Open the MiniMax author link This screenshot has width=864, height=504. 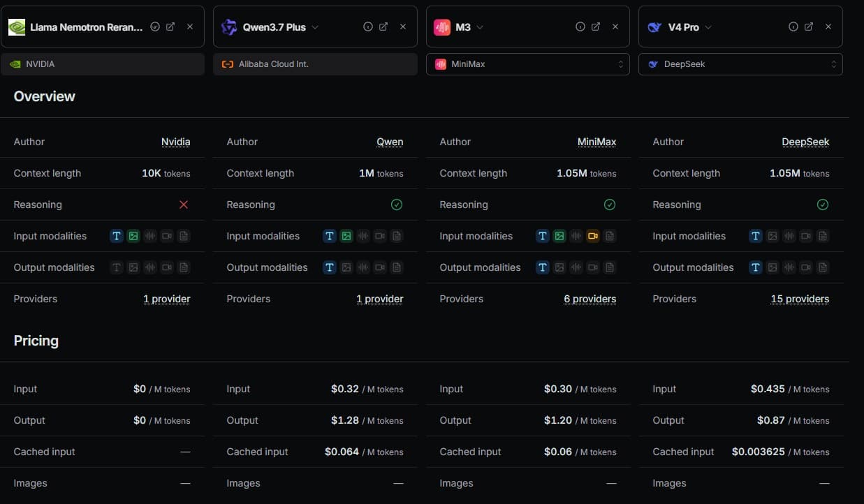[597, 142]
